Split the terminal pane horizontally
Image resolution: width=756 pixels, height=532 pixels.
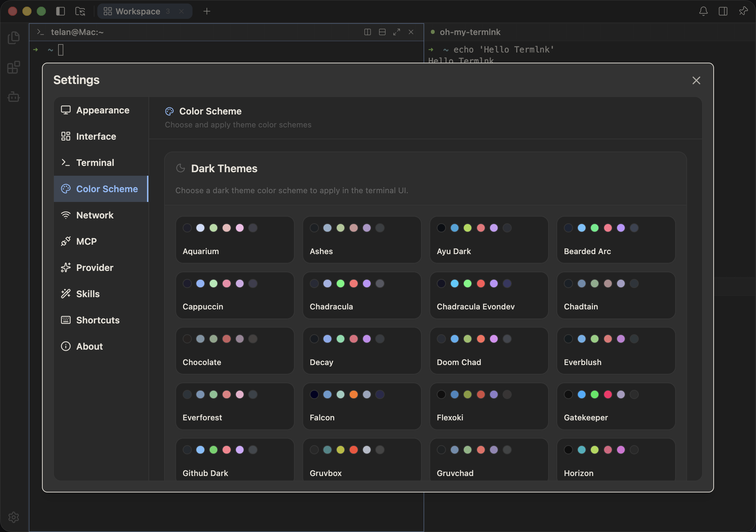pyautogui.click(x=382, y=32)
